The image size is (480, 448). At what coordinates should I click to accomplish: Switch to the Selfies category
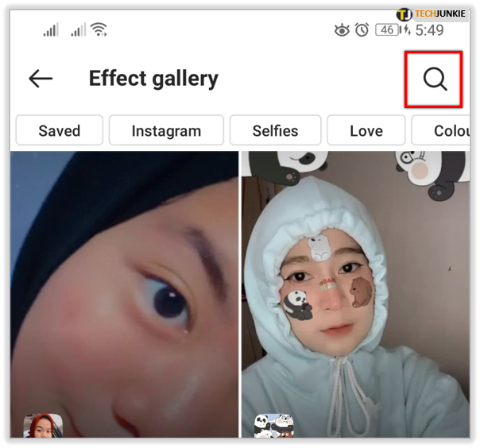tap(275, 130)
